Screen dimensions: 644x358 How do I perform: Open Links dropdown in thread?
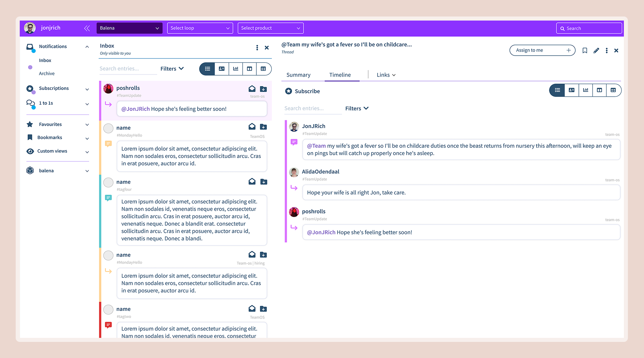[386, 75]
